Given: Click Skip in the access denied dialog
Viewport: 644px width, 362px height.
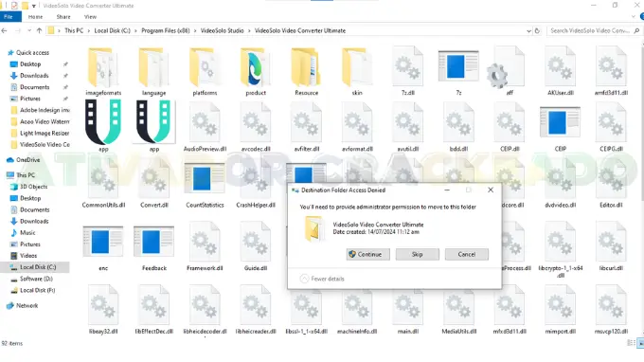Looking at the screenshot, I should pos(418,254).
